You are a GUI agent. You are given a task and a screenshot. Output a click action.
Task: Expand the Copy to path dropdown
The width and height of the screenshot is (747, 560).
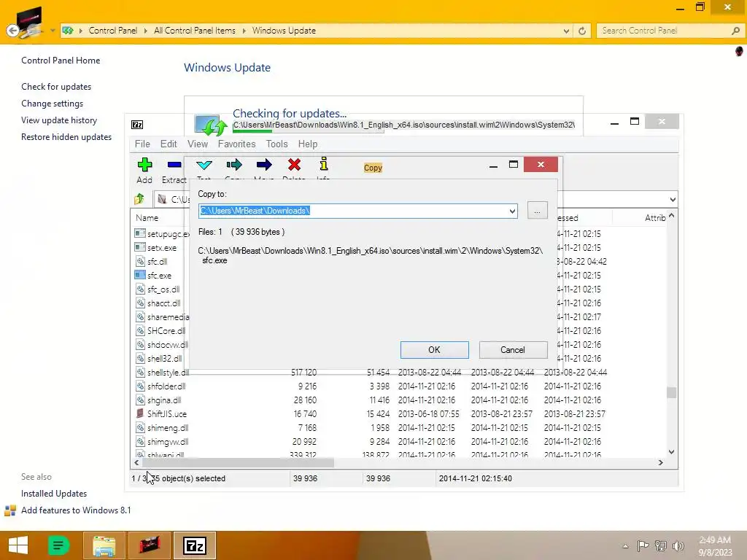512,211
